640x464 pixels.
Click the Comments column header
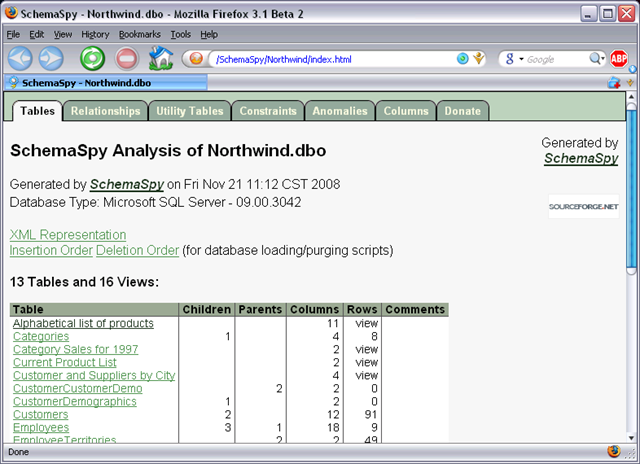(x=415, y=310)
